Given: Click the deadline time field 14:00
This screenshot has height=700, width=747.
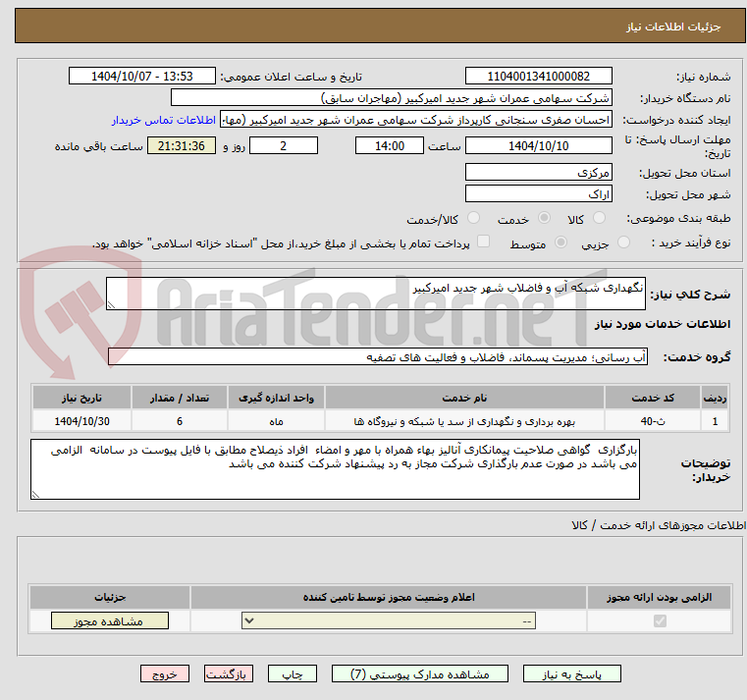Looking at the screenshot, I should coord(390,145).
